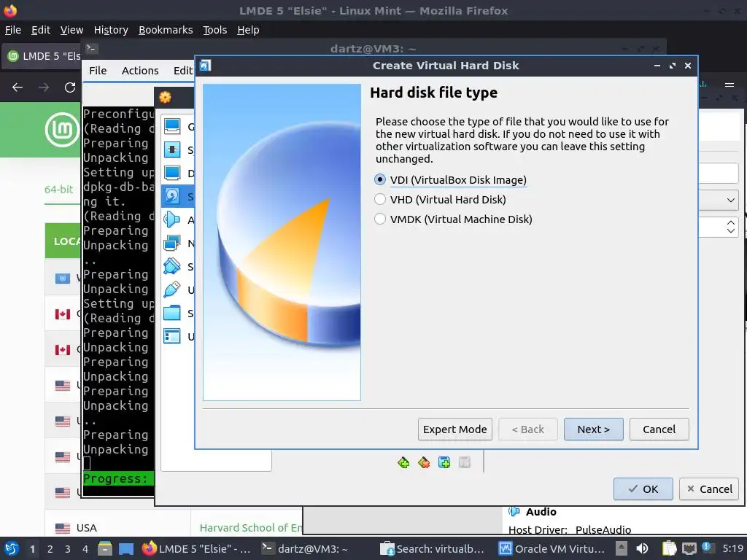Click the Progress indicator in terminal
This screenshot has height=560, width=747.
118,478
